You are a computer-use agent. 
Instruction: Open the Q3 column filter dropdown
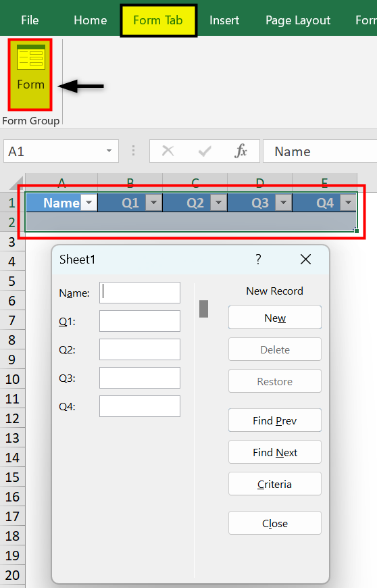[x=284, y=203]
